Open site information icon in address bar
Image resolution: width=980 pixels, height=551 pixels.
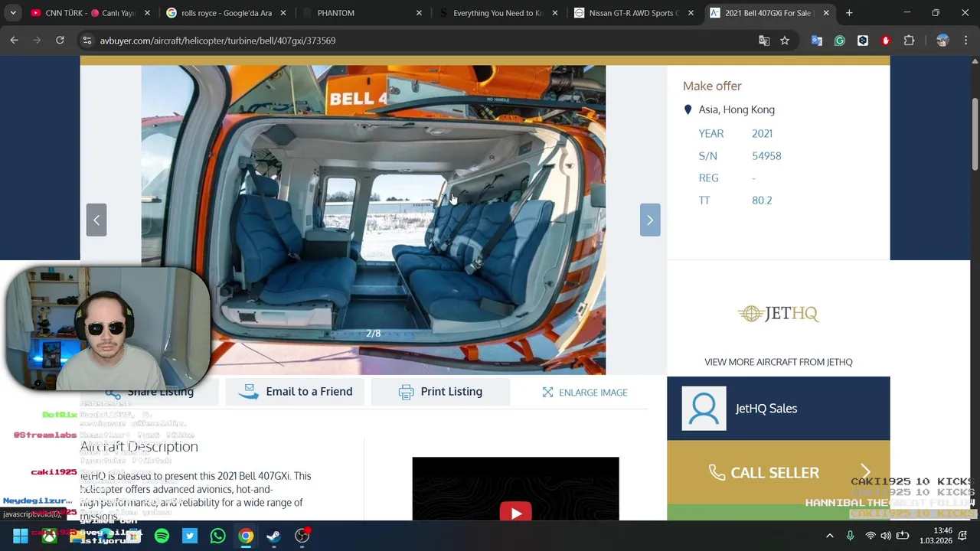[x=87, y=41]
